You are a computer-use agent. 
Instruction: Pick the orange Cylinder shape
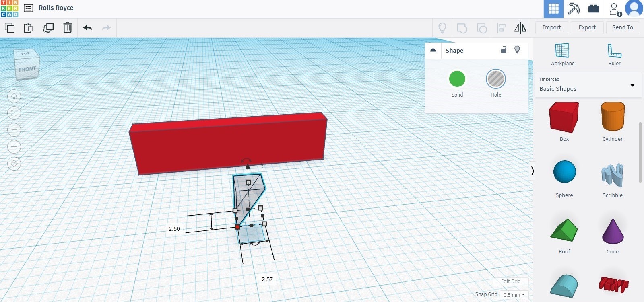(613, 117)
